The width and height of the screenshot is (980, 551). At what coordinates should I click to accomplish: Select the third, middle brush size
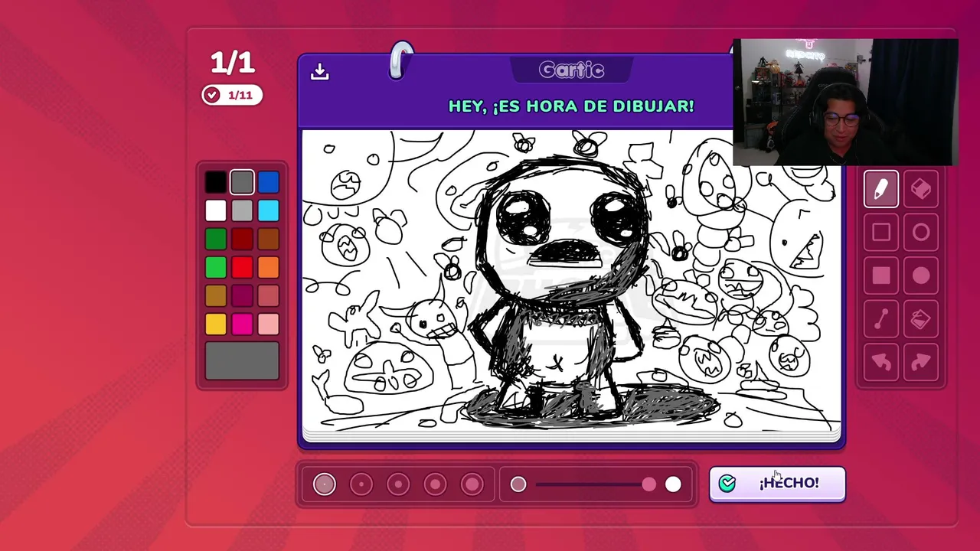pos(398,484)
